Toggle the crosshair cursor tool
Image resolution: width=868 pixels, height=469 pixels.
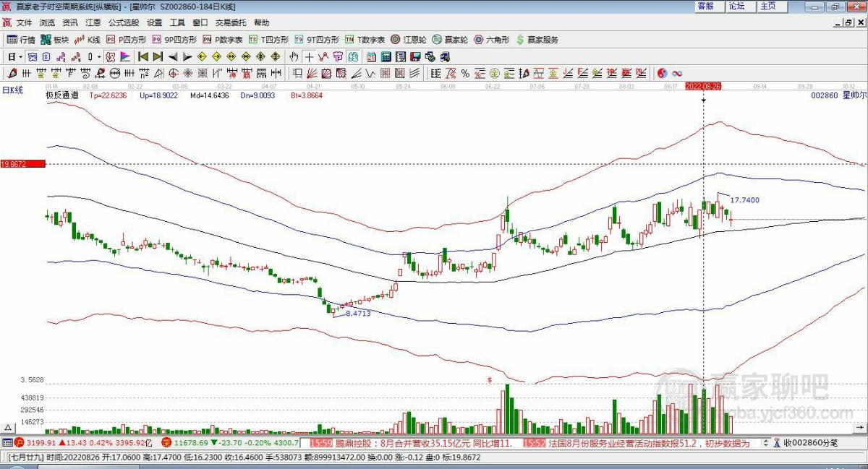click(309, 56)
